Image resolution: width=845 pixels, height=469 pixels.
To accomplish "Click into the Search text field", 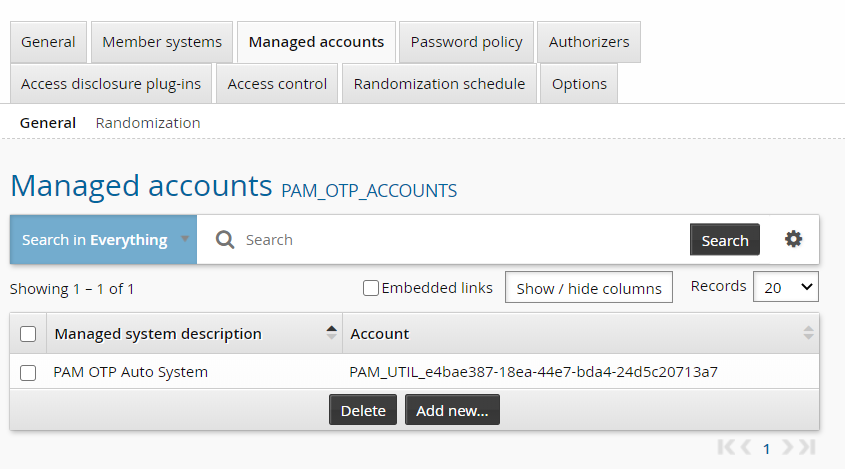I will coord(460,240).
